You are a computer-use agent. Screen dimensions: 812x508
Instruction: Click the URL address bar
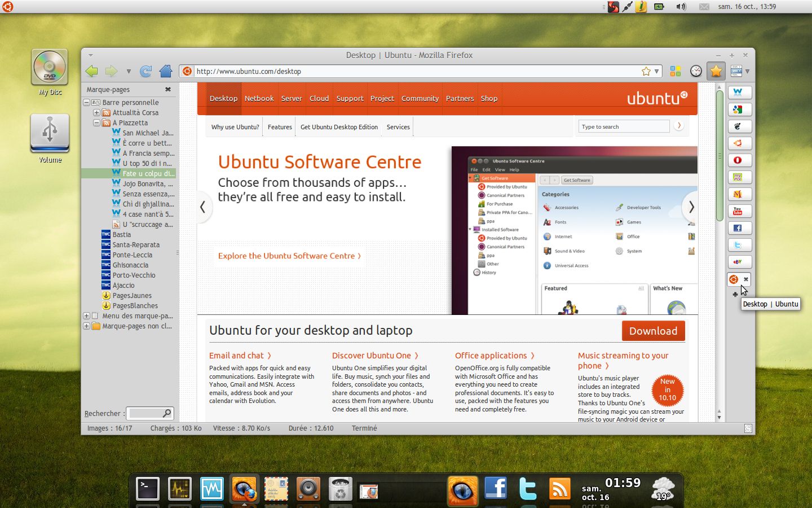point(416,71)
